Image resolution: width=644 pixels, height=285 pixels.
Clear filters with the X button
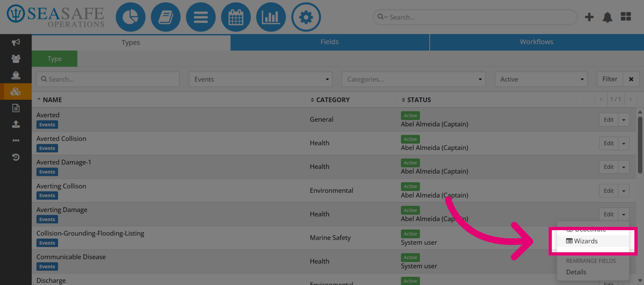point(631,79)
